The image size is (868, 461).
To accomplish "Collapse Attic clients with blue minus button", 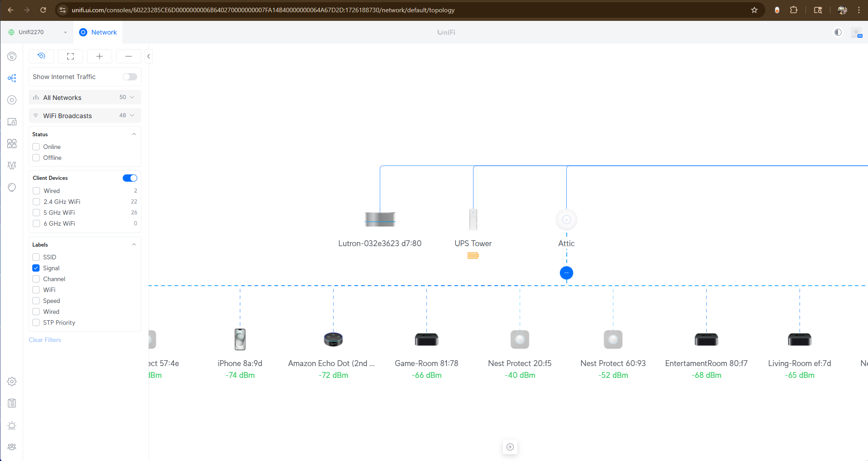I will point(566,273).
